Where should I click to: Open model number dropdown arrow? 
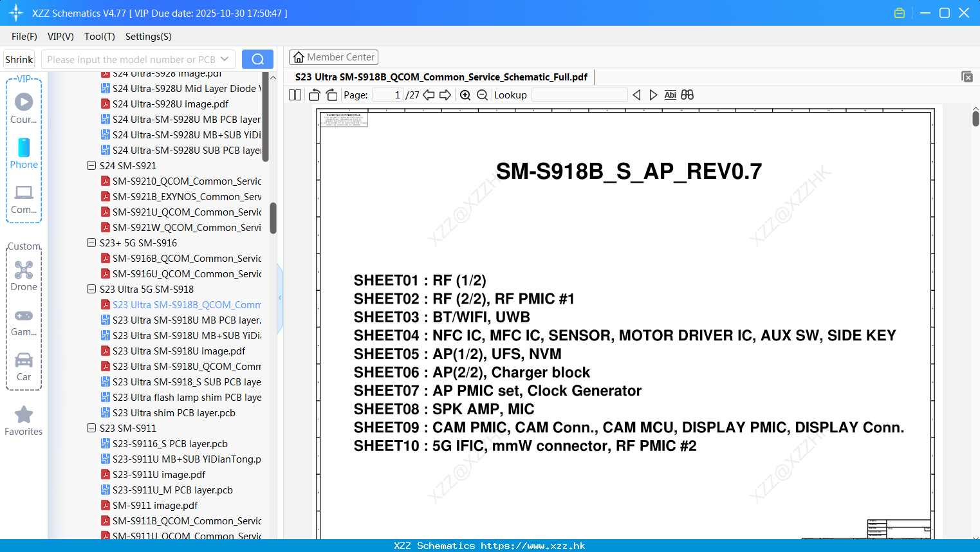tap(225, 59)
